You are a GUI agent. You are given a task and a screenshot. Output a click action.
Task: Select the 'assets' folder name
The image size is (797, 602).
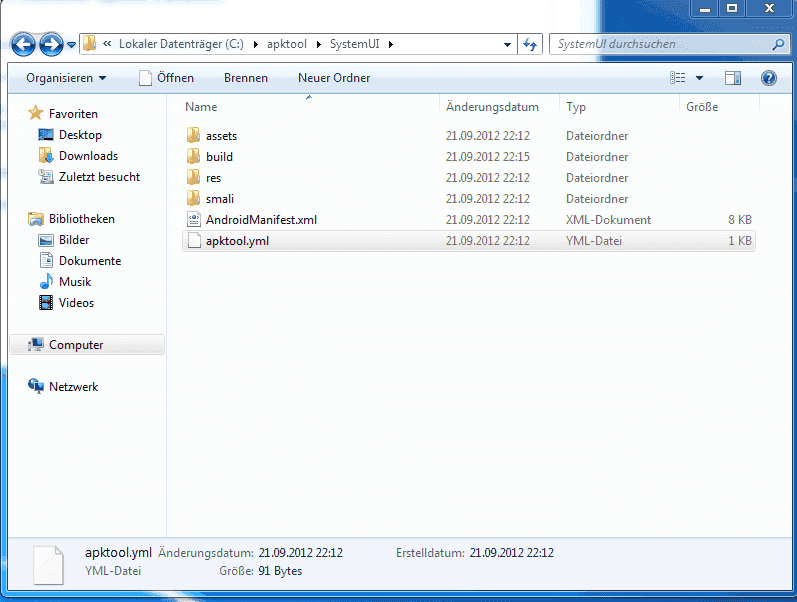[222, 136]
